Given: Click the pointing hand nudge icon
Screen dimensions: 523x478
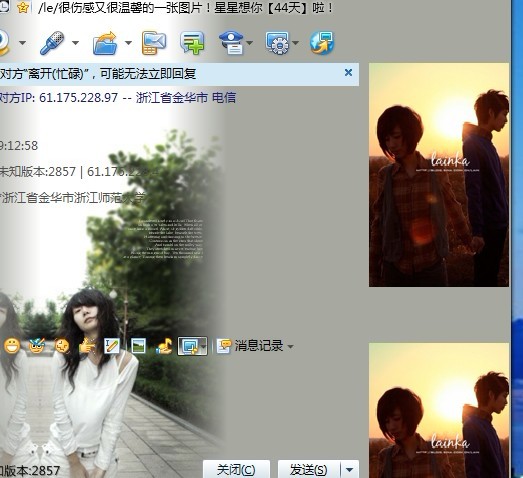Looking at the screenshot, I should point(87,346).
